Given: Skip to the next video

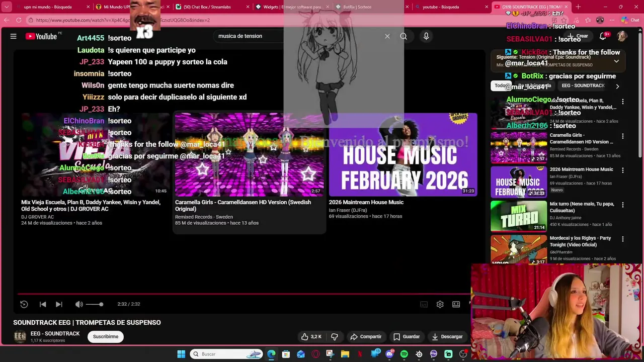Looking at the screenshot, I should [x=59, y=304].
